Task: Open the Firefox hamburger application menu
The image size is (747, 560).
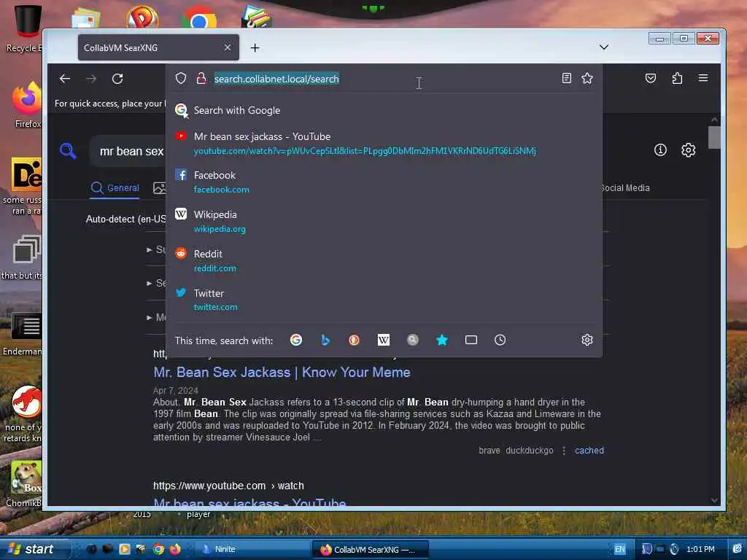Action: pyautogui.click(x=703, y=78)
